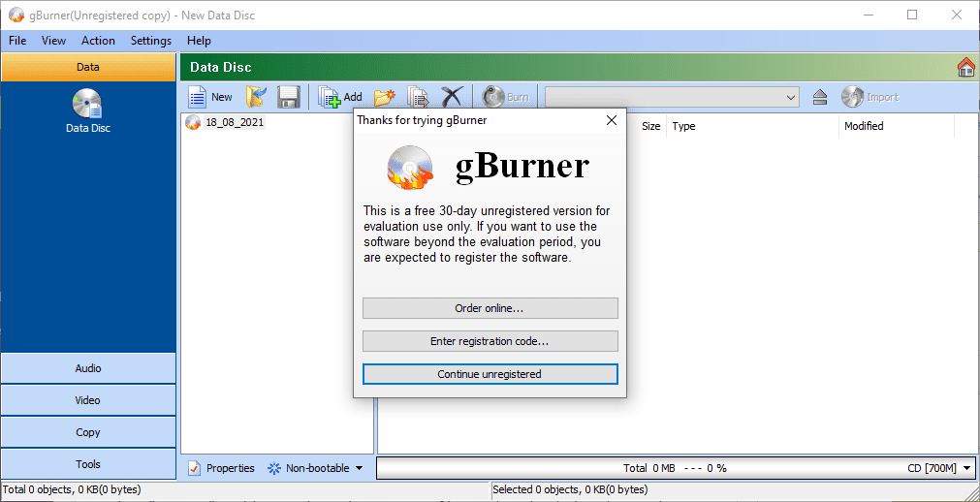Viewport: 980px width, 502px height.
Task: Click the Home icon in Data Disc header
Action: coord(966,67)
